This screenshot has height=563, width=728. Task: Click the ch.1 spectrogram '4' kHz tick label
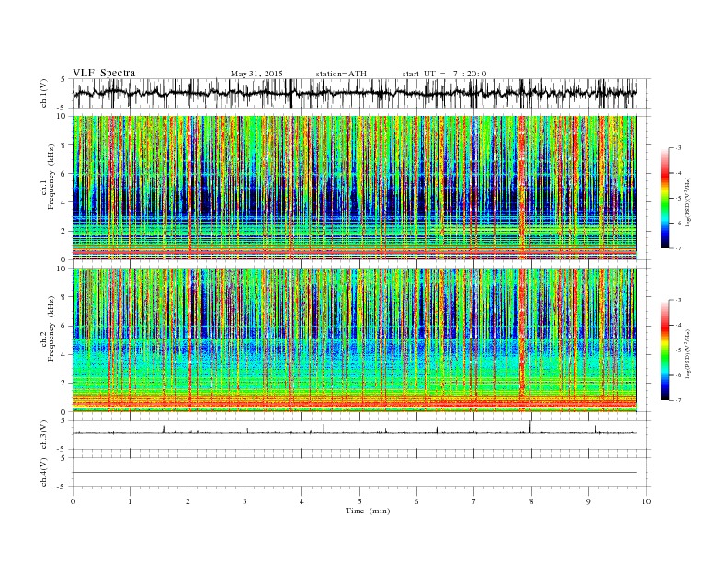coord(63,202)
